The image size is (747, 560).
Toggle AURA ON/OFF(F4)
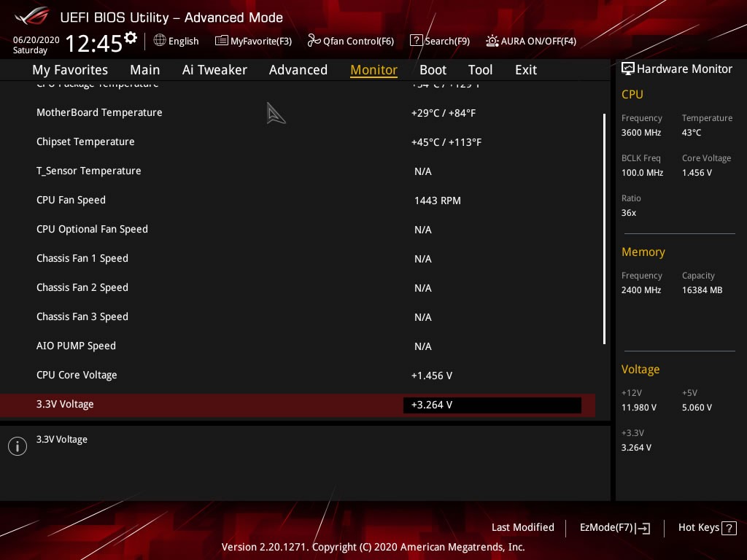coord(531,41)
